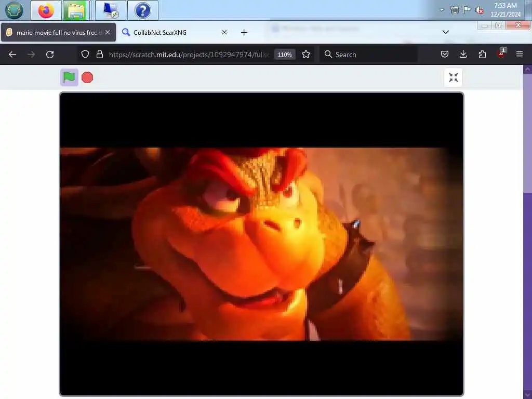The height and width of the screenshot is (399, 532).
Task: Open the Help question mark taskbar icon
Action: click(x=142, y=10)
